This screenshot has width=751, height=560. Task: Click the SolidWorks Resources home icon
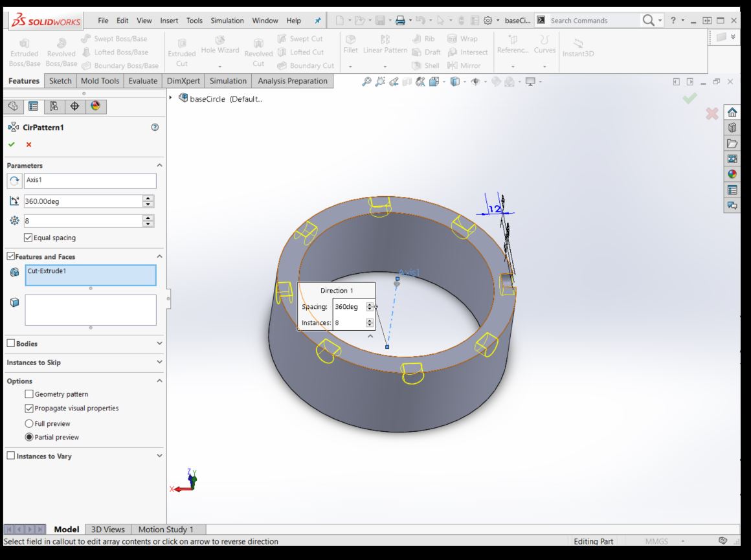732,112
